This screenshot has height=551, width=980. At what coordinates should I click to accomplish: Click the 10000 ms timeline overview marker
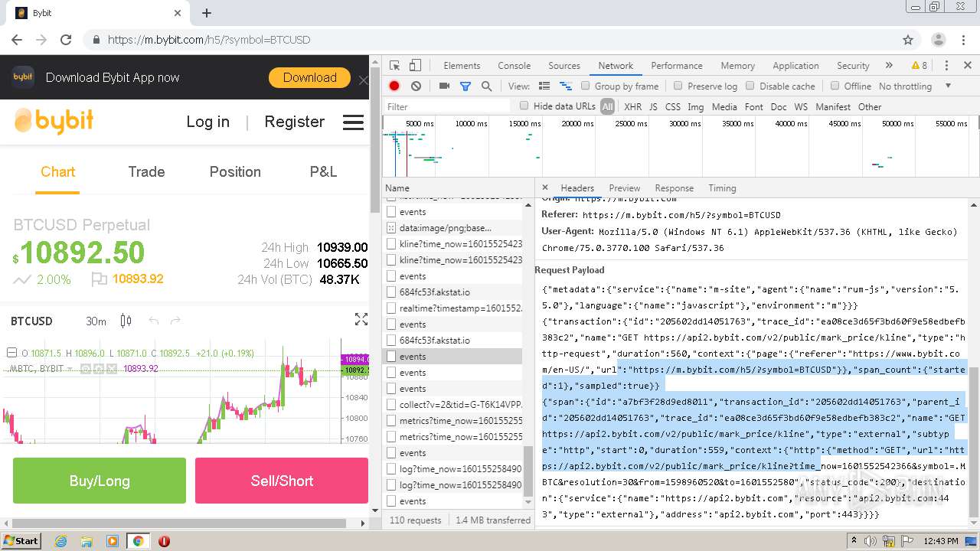coord(472,123)
